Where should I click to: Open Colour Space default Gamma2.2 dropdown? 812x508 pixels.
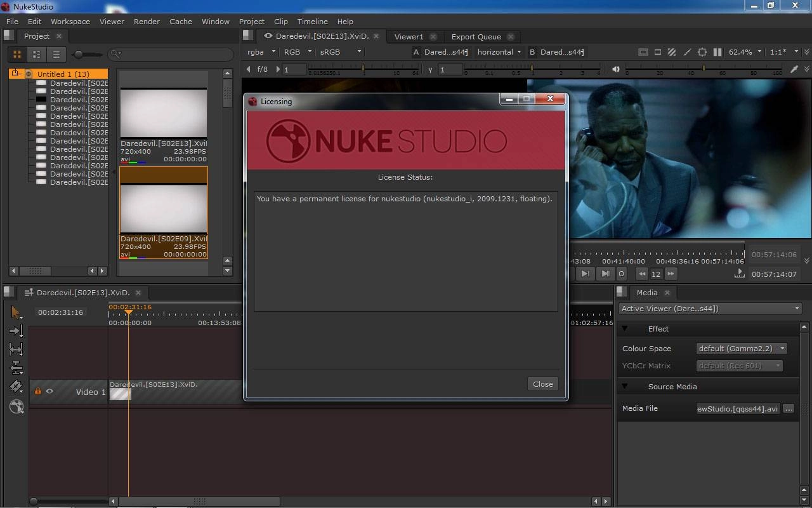[x=741, y=349]
